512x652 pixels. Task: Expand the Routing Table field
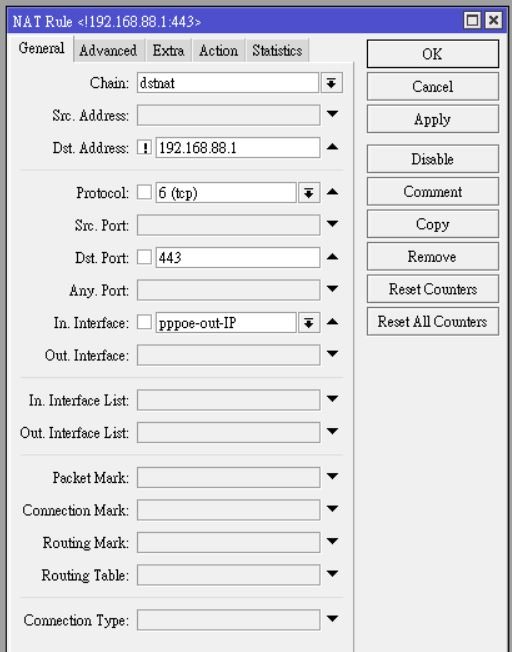[x=332, y=573]
